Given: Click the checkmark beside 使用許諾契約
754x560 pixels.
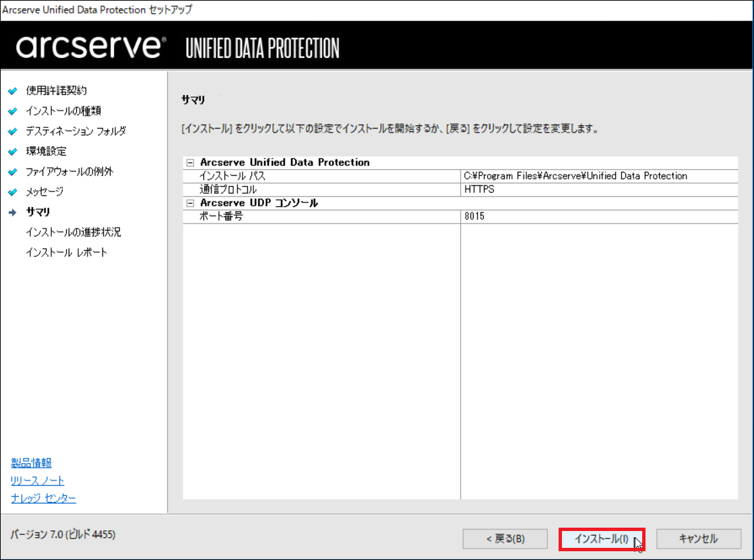Looking at the screenshot, I should pyautogui.click(x=13, y=90).
